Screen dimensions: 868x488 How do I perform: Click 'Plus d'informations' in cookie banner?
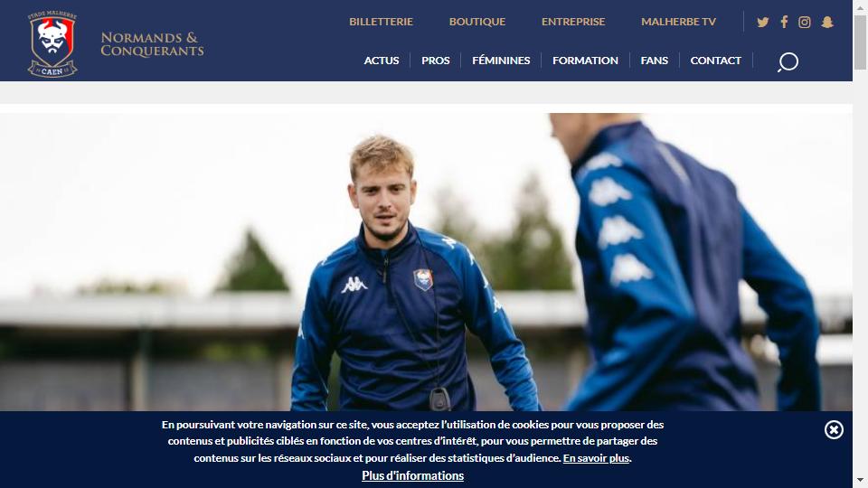pyautogui.click(x=413, y=476)
